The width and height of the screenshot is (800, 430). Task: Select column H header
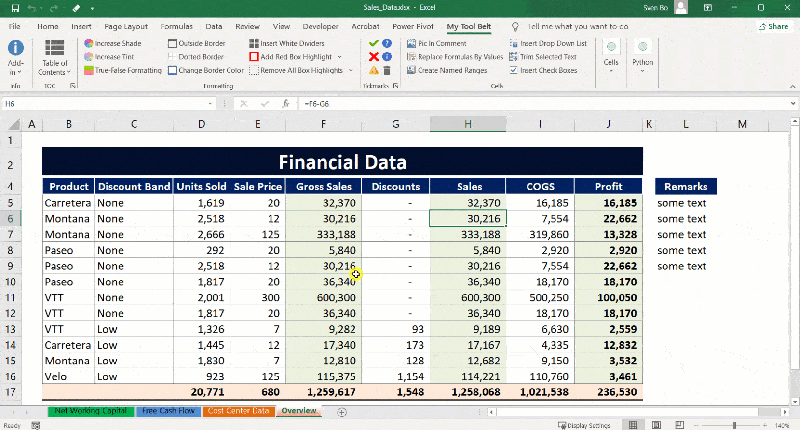point(468,124)
